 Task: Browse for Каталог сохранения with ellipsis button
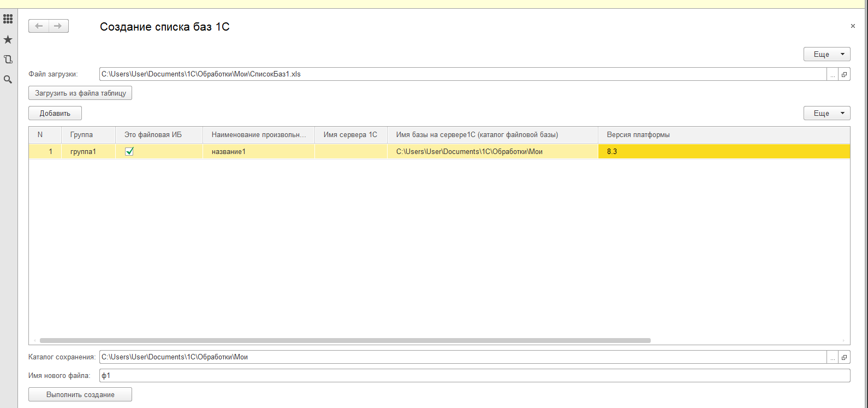click(833, 357)
